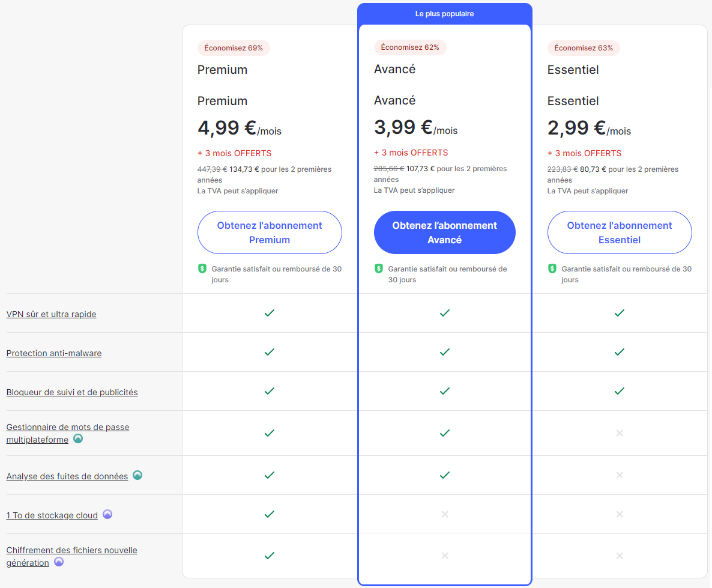Toggle the Essentiel checkmark for Bloqueur de publicités

[620, 391]
